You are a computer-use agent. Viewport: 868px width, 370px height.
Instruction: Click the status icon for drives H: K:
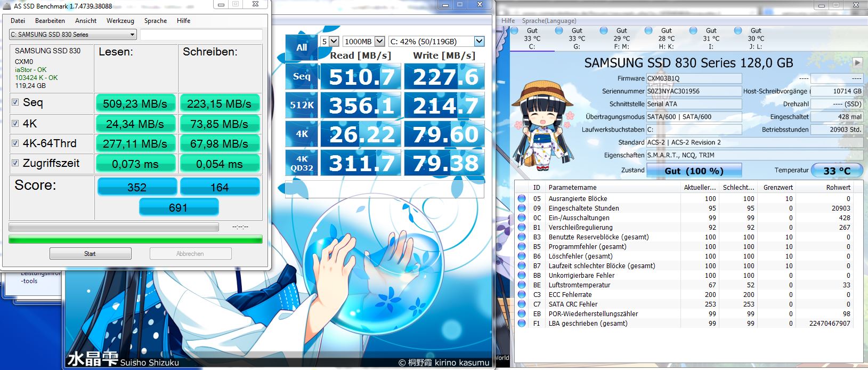(648, 30)
